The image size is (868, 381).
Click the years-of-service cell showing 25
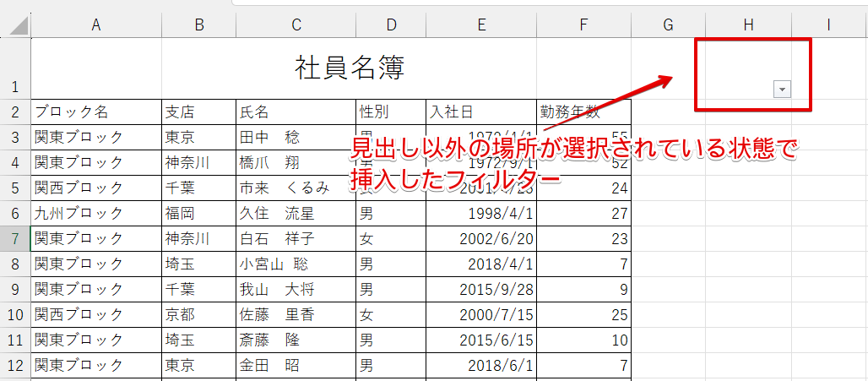pos(584,314)
